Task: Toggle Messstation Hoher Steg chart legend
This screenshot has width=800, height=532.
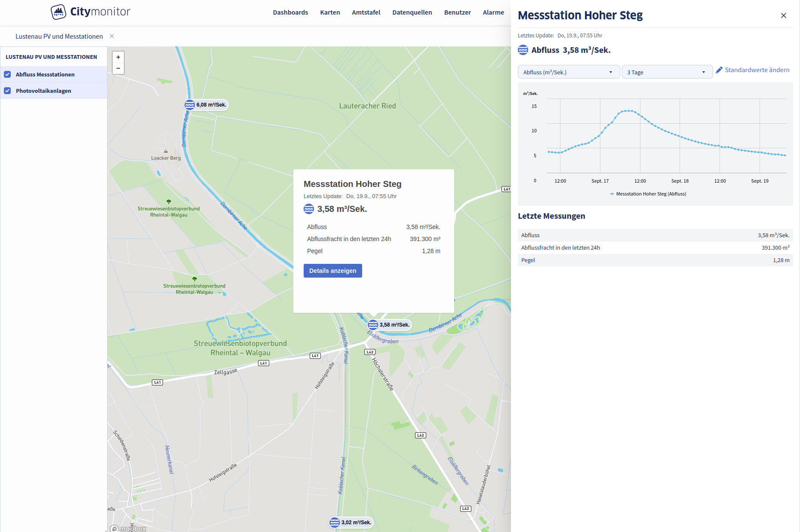Action: point(650,194)
